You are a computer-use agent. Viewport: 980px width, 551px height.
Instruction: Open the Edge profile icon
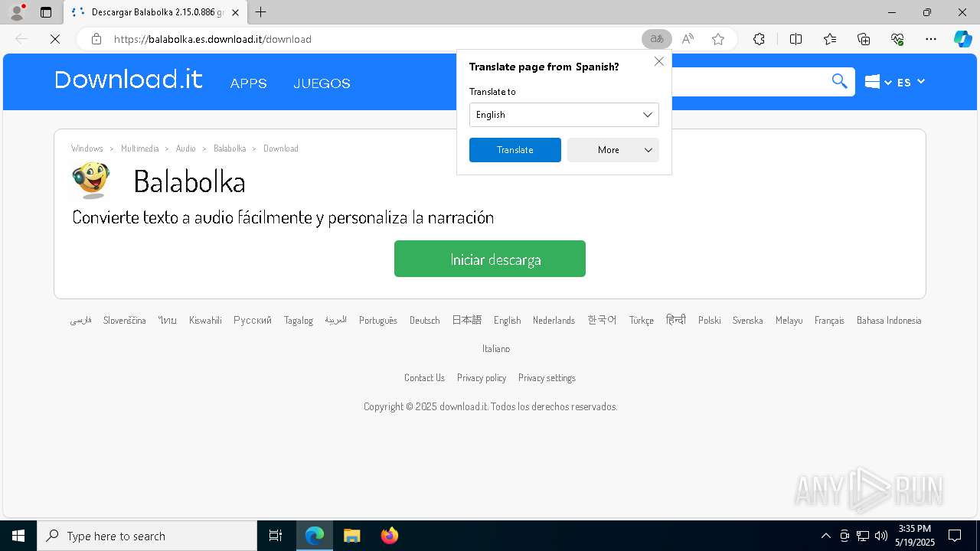tap(17, 12)
